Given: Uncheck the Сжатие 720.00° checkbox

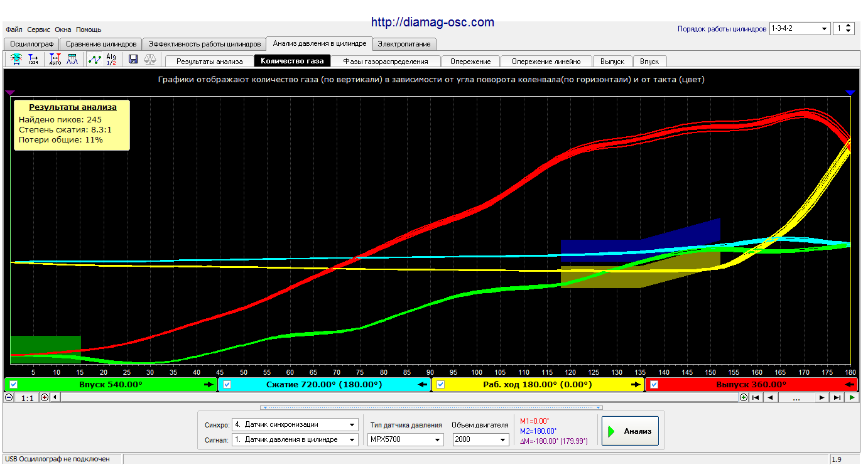Looking at the screenshot, I should pos(227,385).
